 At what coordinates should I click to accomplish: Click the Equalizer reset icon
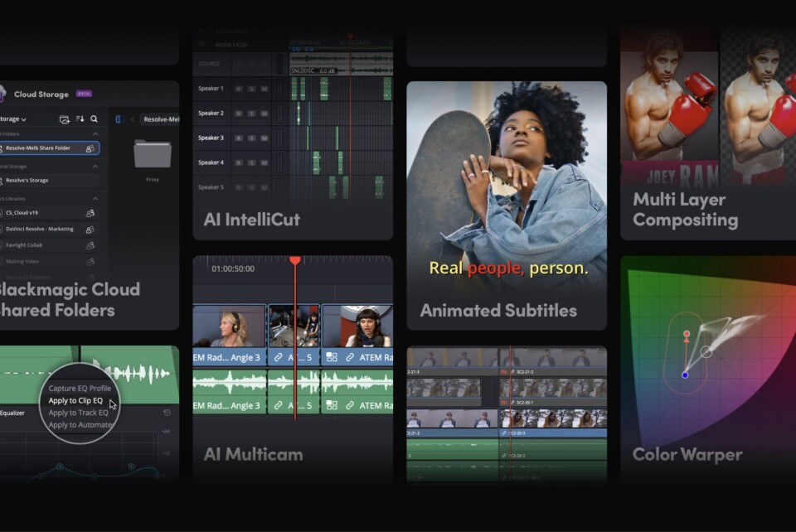click(x=167, y=413)
